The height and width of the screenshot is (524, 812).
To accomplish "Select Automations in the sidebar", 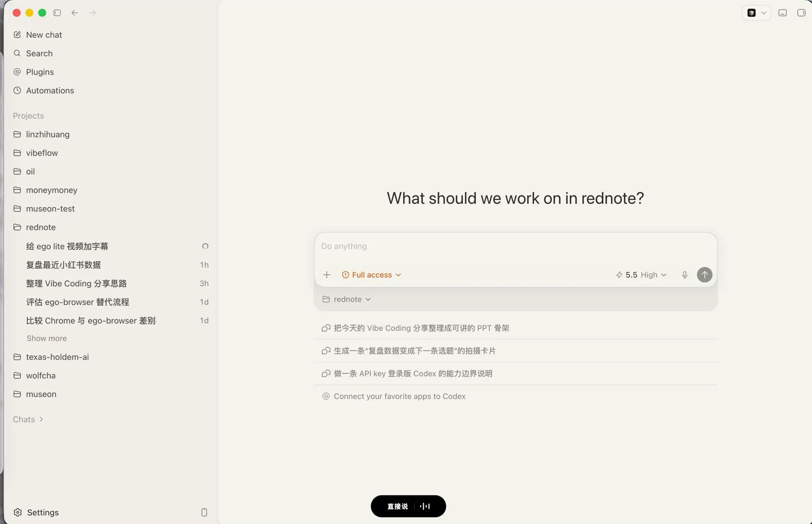I will [111, 90].
